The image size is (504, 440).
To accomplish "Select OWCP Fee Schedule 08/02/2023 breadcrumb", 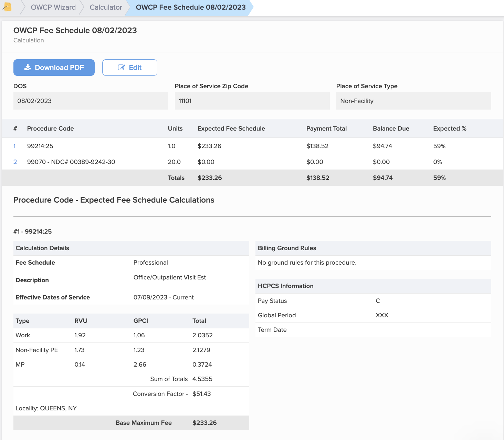I will (190, 8).
